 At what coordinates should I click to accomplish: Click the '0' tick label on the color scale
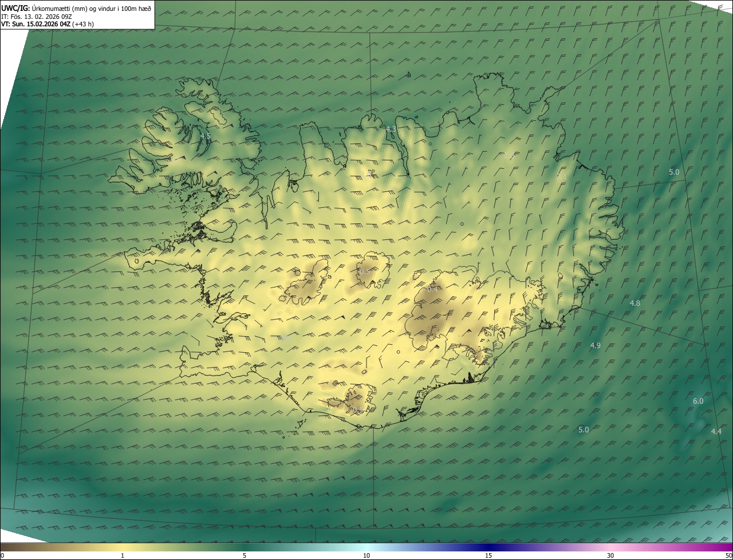pos(2,555)
